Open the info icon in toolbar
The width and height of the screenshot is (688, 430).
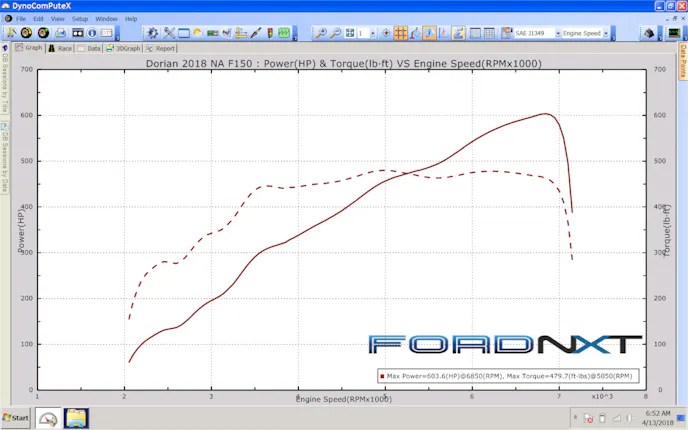[91, 33]
